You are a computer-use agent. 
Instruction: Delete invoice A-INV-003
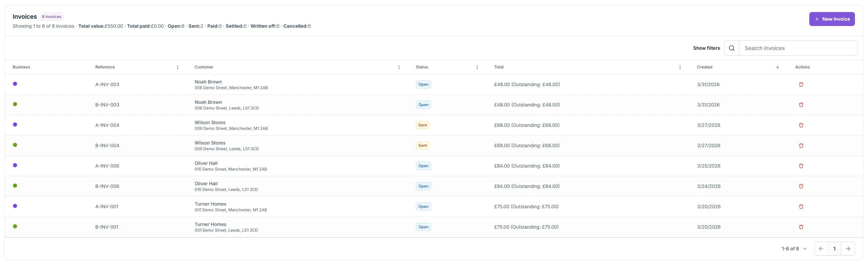(x=801, y=84)
